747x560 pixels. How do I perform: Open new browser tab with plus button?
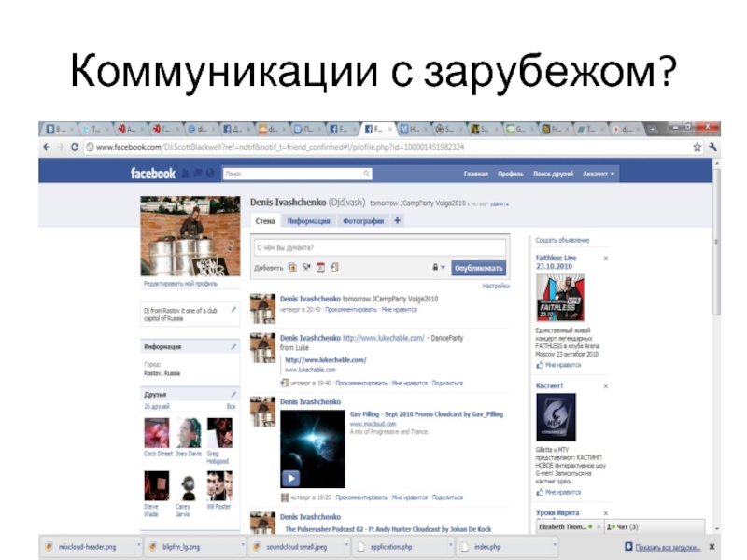click(652, 129)
